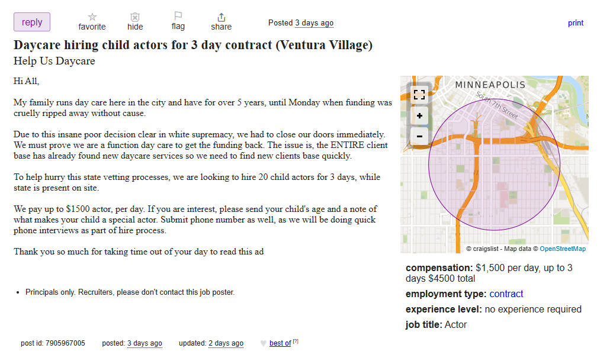Toggle the updated 2 days ago timestamp
The image size is (613, 364).
(226, 343)
